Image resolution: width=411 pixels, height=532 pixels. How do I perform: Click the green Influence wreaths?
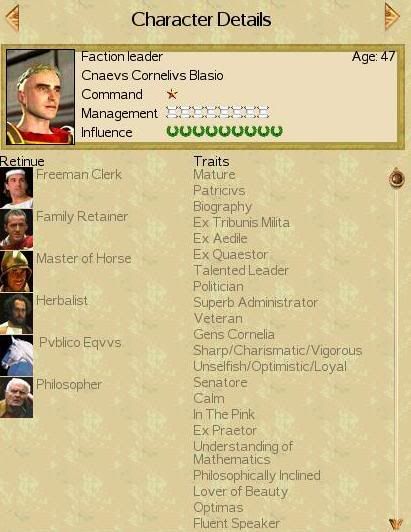click(x=224, y=131)
